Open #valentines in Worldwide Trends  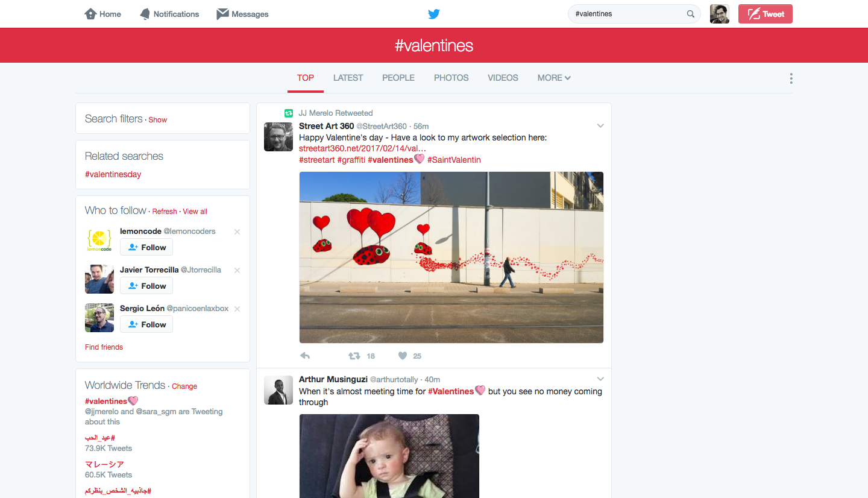pos(106,401)
